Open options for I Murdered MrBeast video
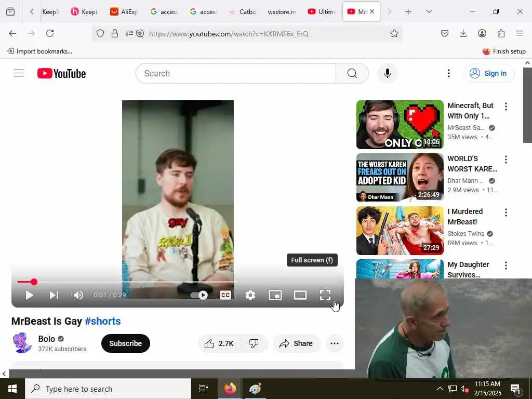 pyautogui.click(x=506, y=212)
